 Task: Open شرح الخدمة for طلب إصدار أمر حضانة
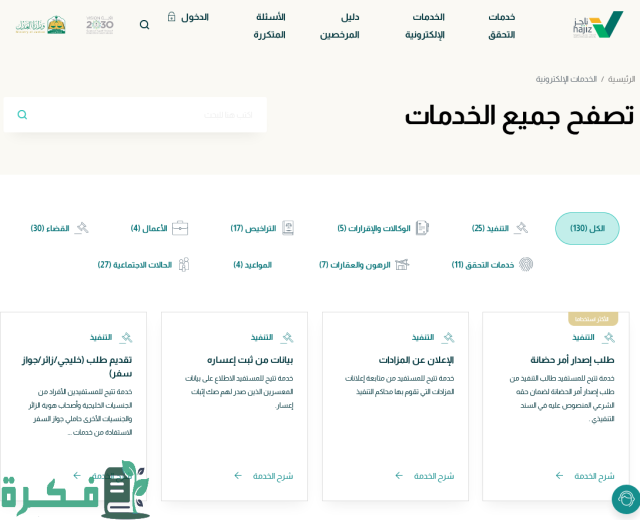(594, 476)
